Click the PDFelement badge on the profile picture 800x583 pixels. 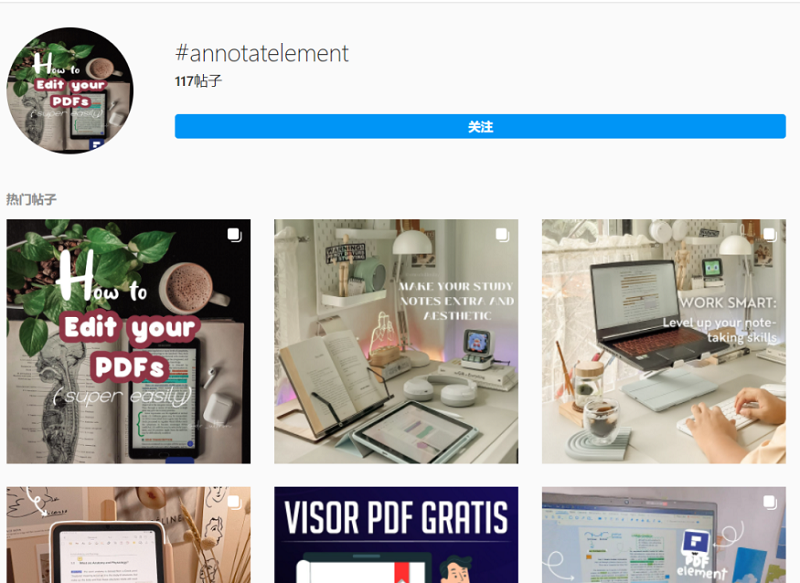[96, 146]
